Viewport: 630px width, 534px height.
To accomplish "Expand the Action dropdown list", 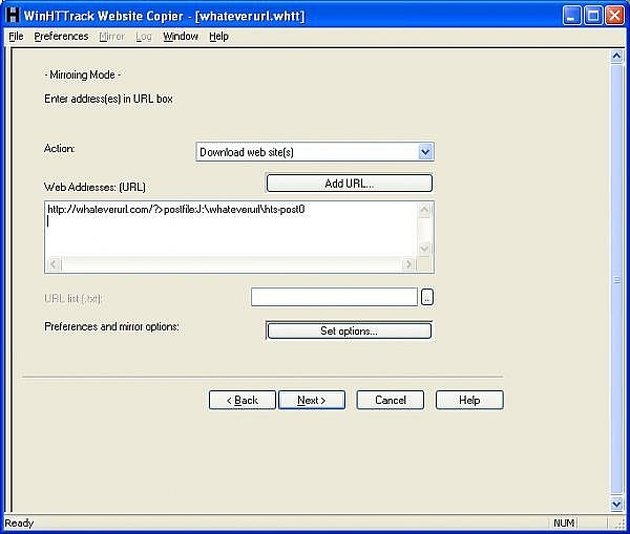I will point(425,152).
